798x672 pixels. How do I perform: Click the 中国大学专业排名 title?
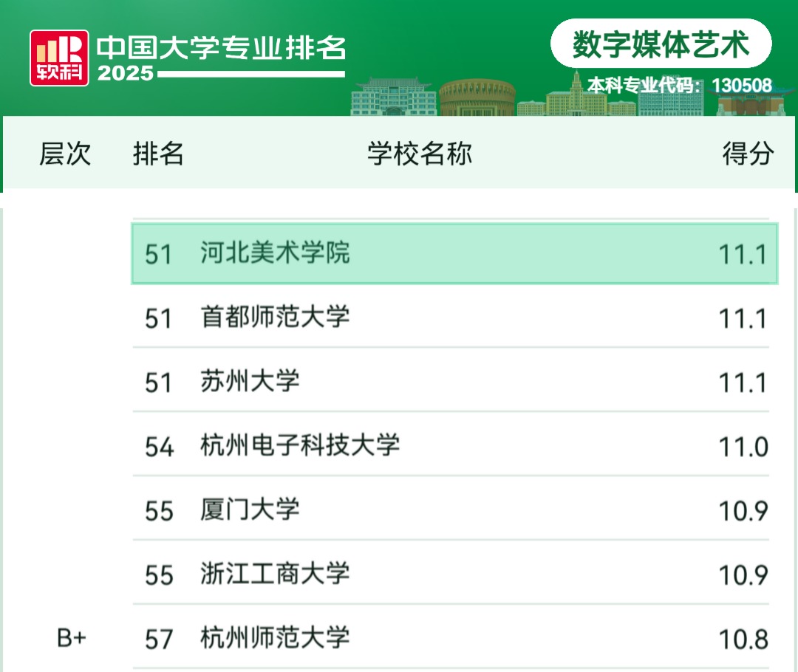(221, 48)
